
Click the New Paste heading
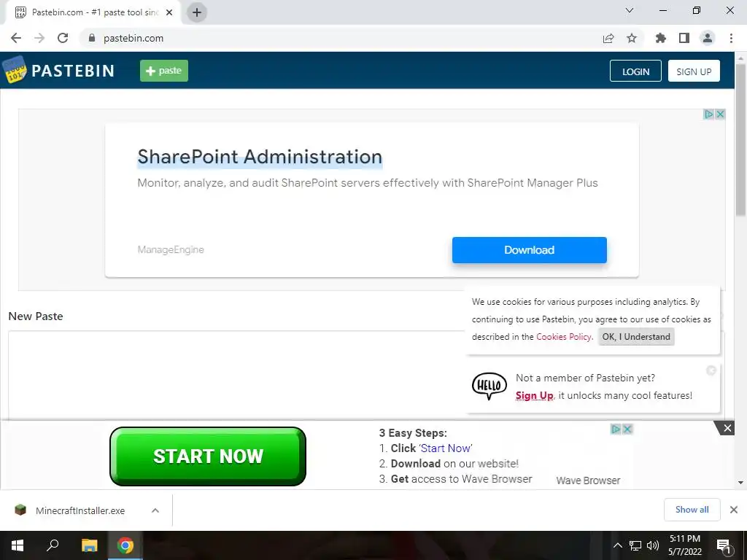point(36,316)
